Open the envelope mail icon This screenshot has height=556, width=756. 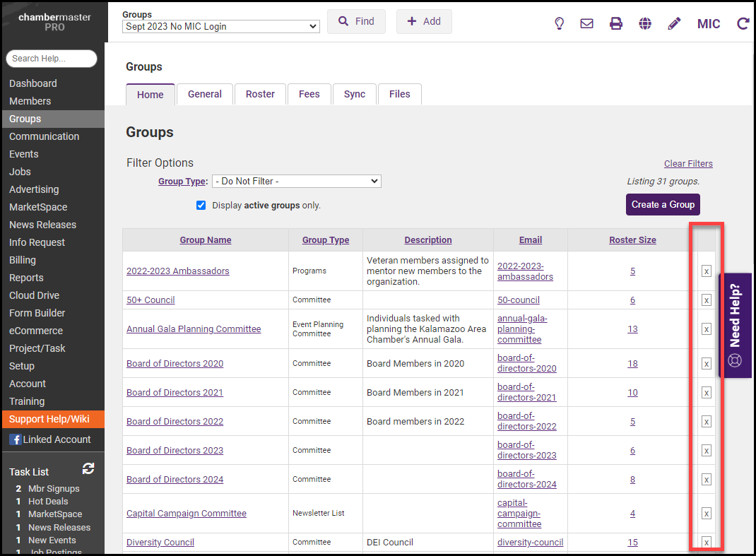[x=586, y=23]
